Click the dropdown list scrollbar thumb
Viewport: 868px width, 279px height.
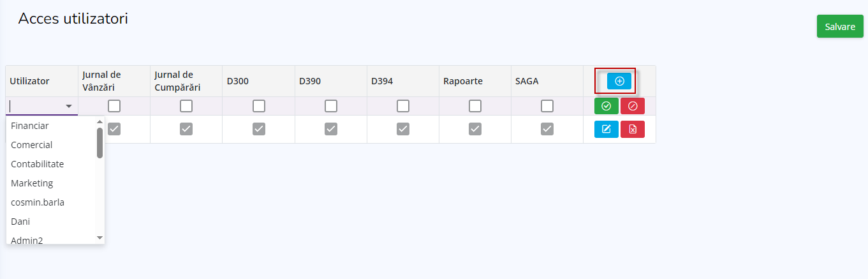click(x=99, y=142)
